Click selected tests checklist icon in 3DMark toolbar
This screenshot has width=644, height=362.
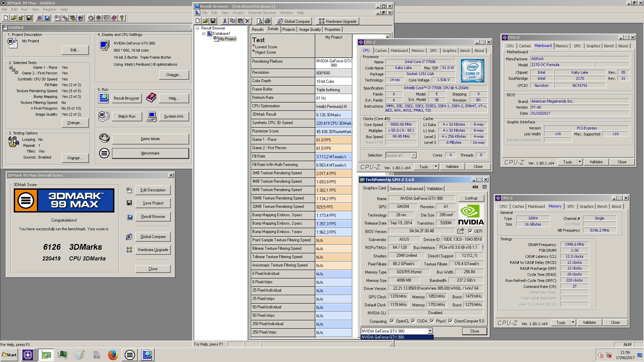65,18
